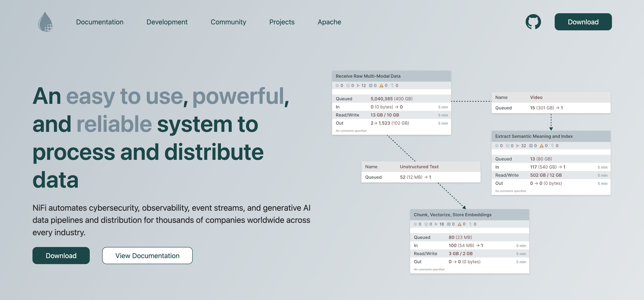The width and height of the screenshot is (644, 300).
Task: Click the not-transmitting icon in Chunk, Vectorize card
Action: pyautogui.click(x=426, y=224)
